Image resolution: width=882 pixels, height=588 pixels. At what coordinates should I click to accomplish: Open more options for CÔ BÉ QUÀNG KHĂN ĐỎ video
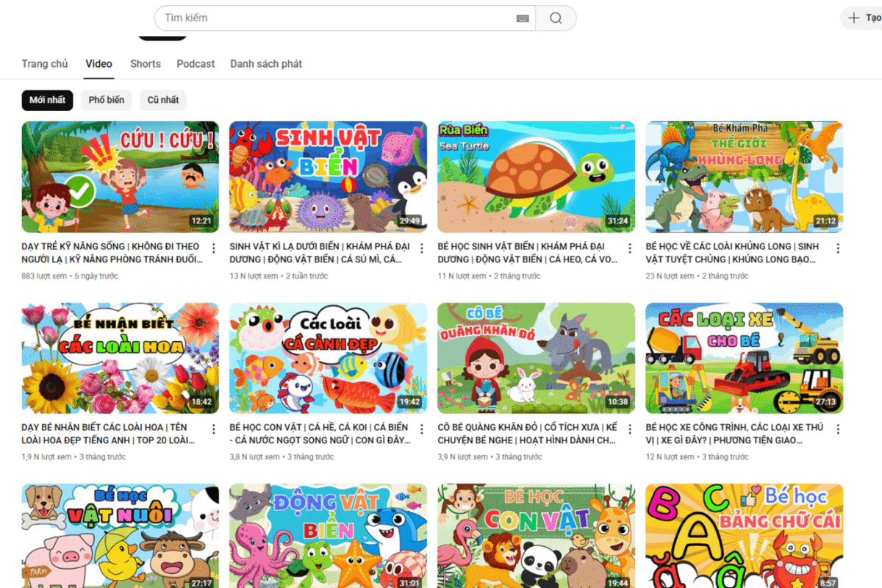(630, 429)
